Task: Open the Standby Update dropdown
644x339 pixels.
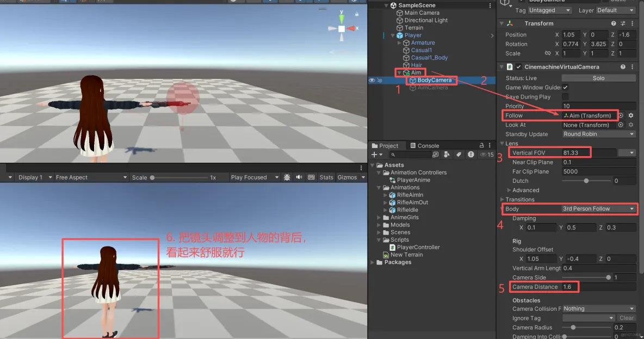Action: tap(598, 134)
